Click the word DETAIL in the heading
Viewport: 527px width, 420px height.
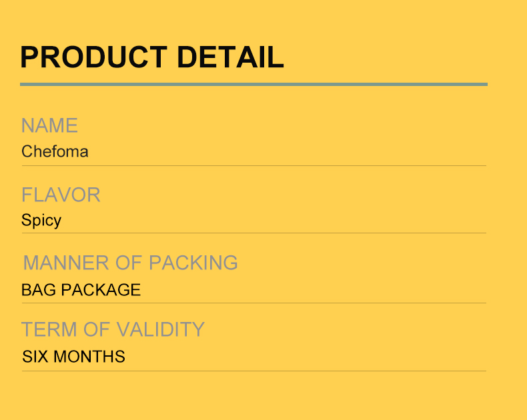231,57
